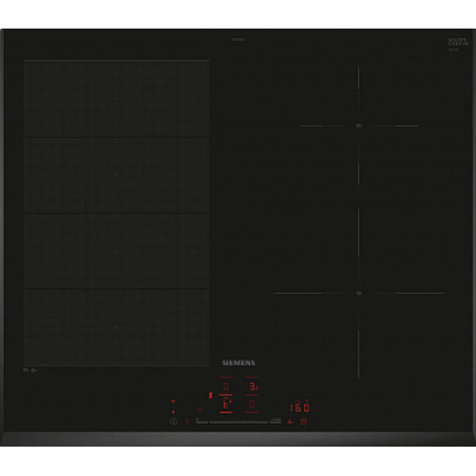Tap the red icon left of timer clock
The height and width of the screenshot is (476, 476).
coord(290,422)
